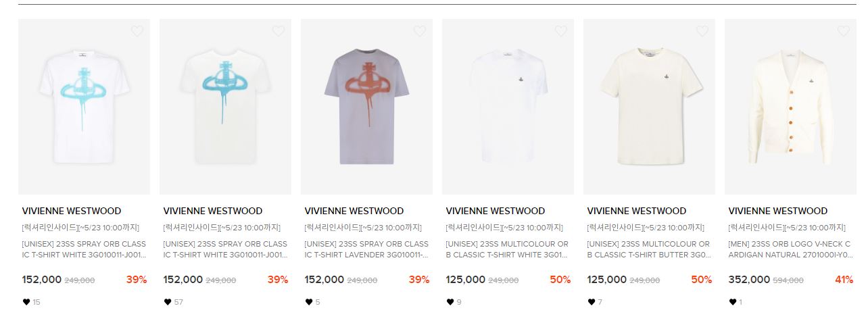Wishlist the blue spray orb white t-shirt via heart outline
The image size is (868, 327).
click(137, 31)
